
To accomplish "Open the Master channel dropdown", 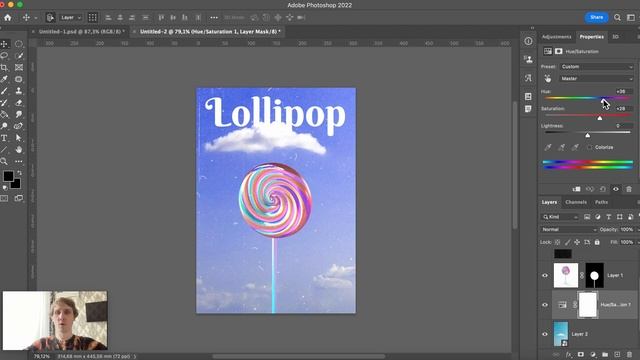I will pos(597,78).
